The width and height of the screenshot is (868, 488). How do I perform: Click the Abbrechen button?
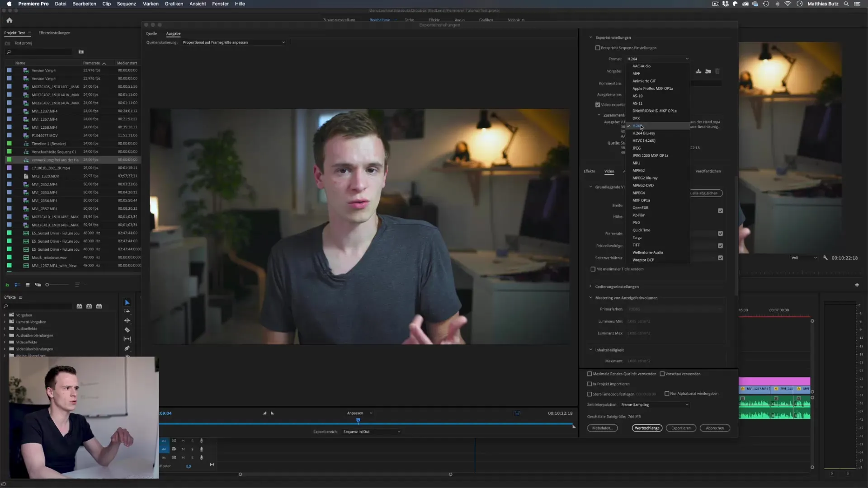point(715,428)
